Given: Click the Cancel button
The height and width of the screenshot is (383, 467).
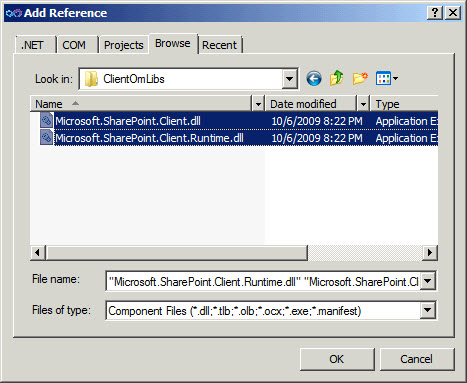Looking at the screenshot, I should pos(417,359).
